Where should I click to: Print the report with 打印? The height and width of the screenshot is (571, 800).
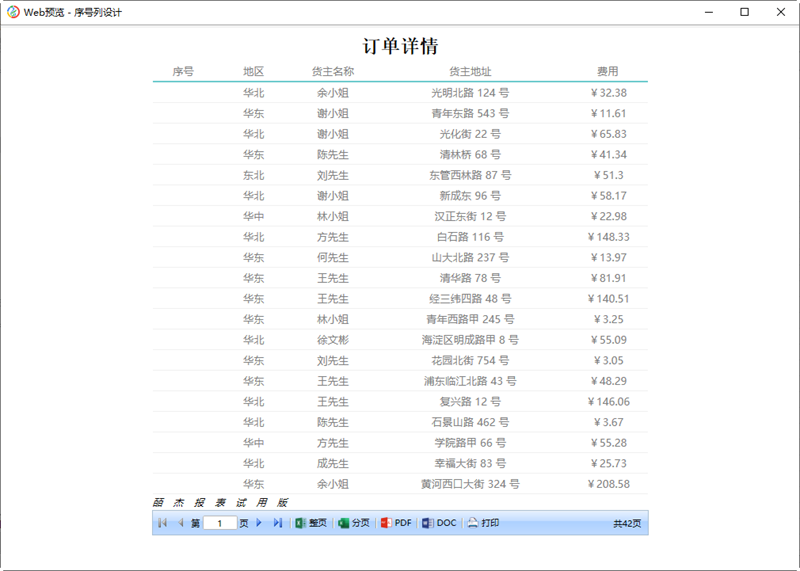click(483, 523)
